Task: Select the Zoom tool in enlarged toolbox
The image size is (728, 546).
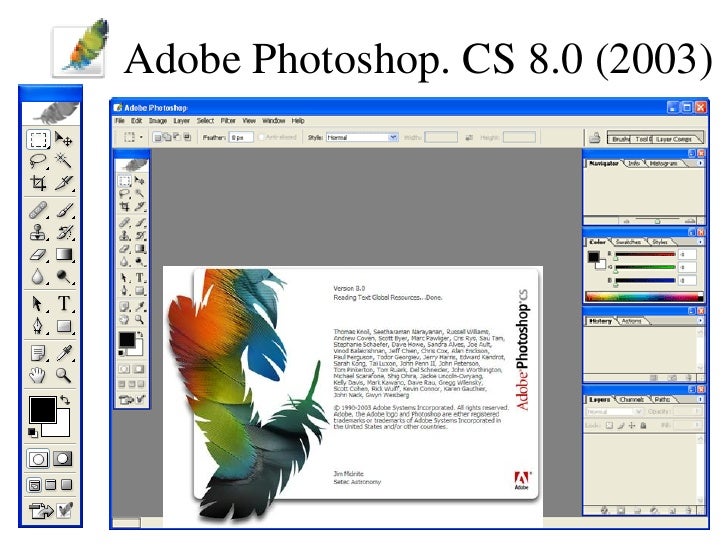Action: [64, 375]
